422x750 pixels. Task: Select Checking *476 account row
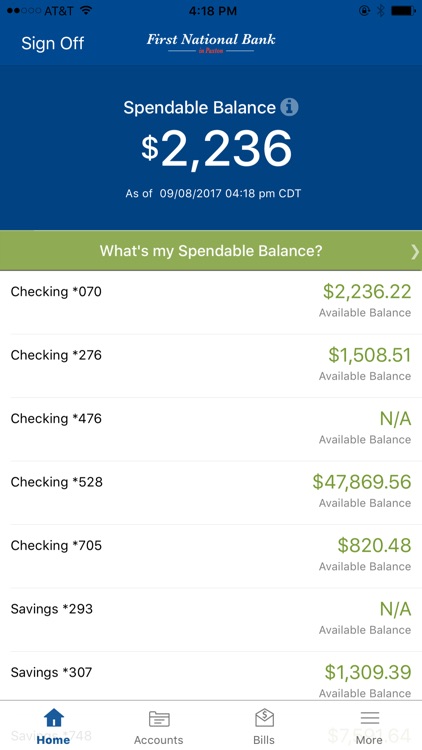tap(211, 430)
